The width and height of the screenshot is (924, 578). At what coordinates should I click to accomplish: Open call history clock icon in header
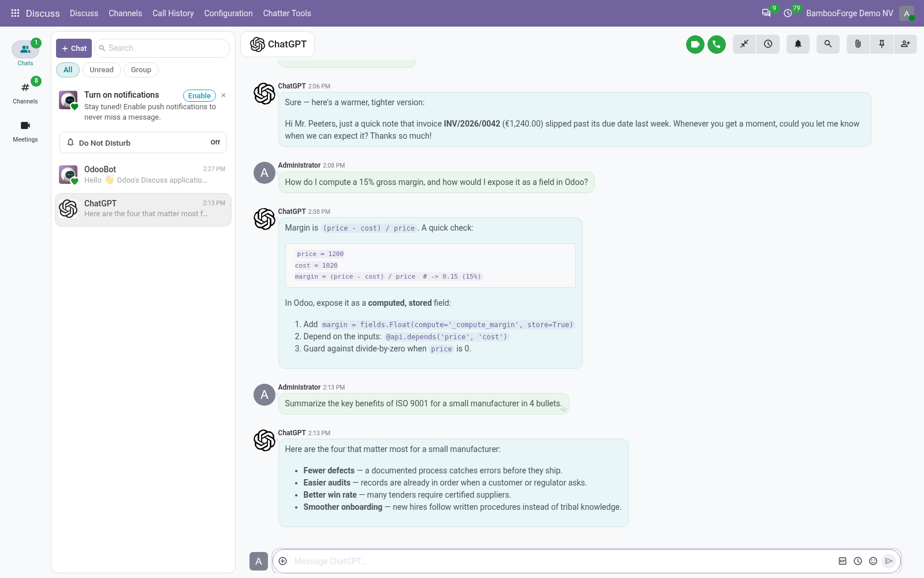point(768,44)
